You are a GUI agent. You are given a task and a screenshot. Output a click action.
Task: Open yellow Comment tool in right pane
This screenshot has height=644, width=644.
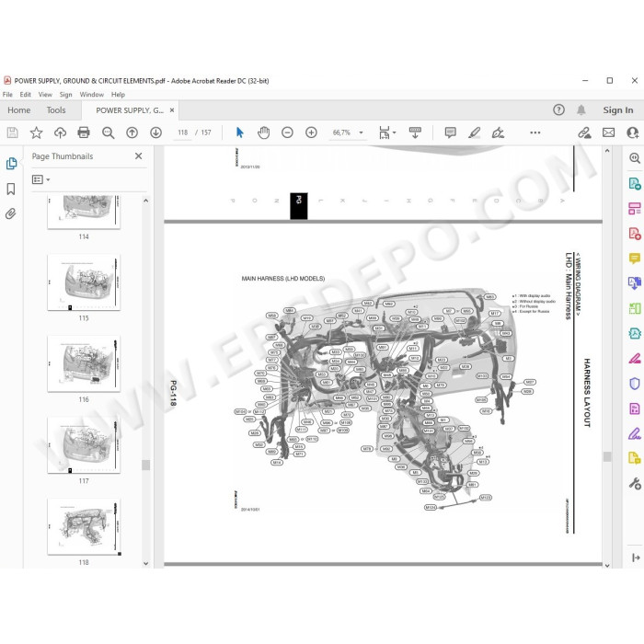pos(635,259)
